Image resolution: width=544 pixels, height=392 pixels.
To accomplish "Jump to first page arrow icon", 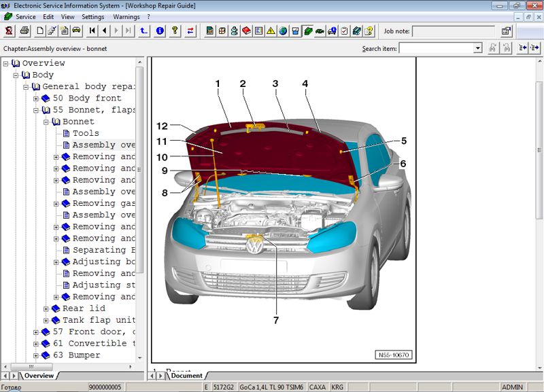I will (92, 31).
